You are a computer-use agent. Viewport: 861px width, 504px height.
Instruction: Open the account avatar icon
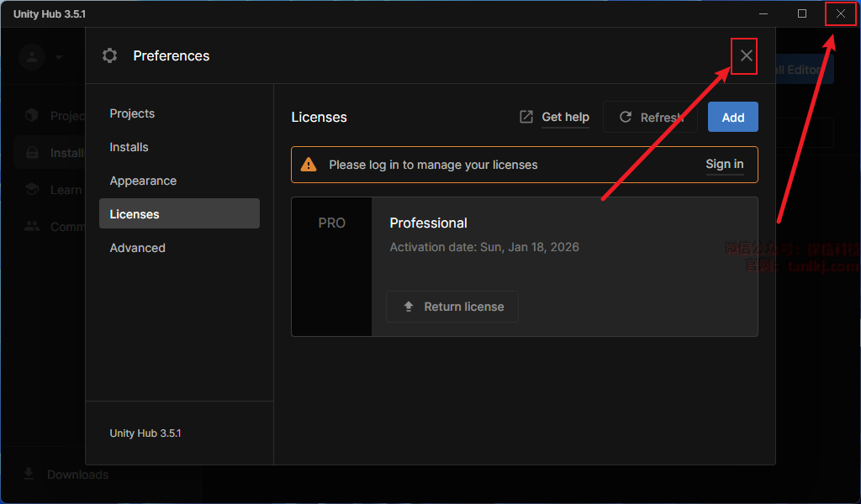coord(32,57)
